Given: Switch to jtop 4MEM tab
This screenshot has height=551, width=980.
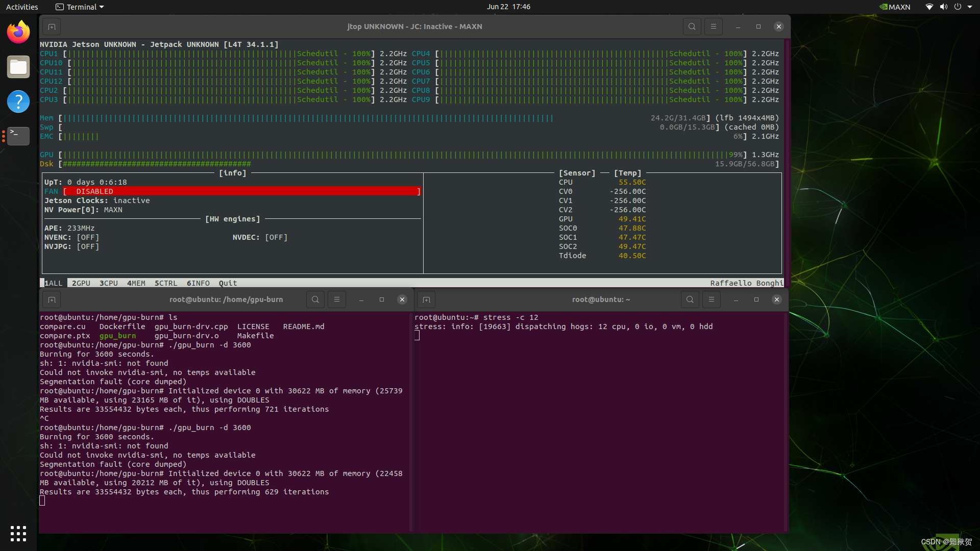Looking at the screenshot, I should 136,283.
